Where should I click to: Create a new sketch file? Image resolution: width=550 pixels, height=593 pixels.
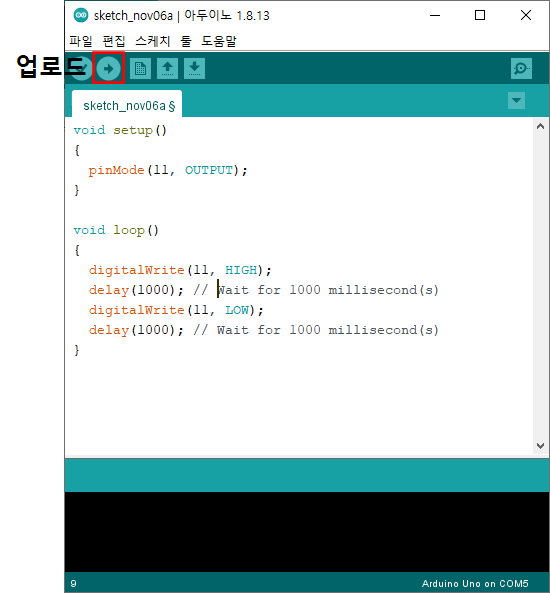(x=140, y=68)
